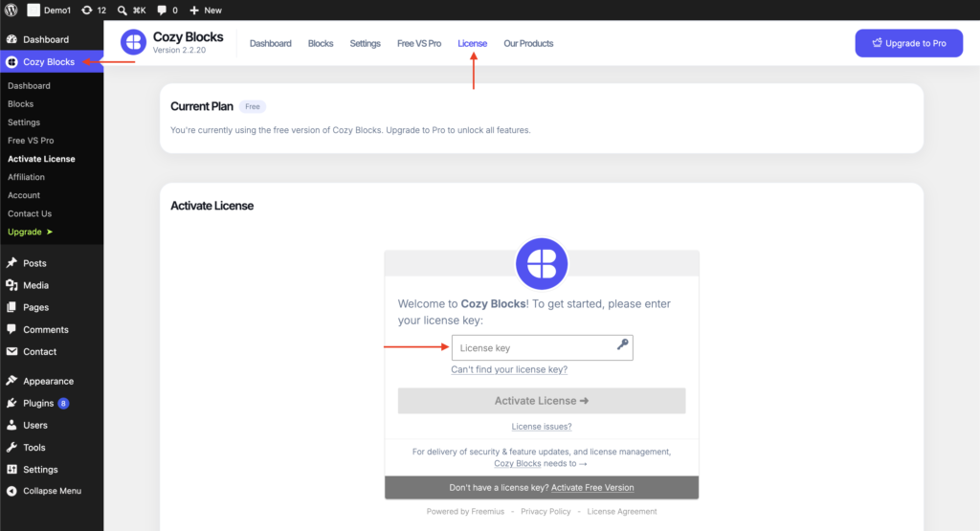Switch to the Dashboard header tab

pos(271,43)
